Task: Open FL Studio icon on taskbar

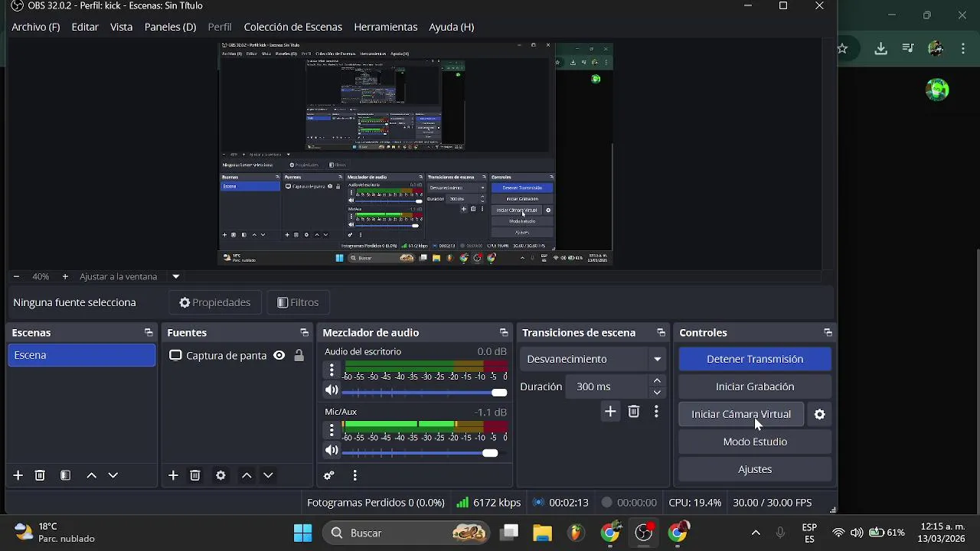Action: click(x=576, y=533)
